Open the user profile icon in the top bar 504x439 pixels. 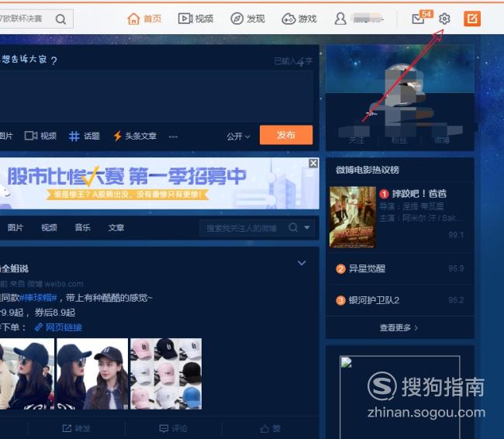point(340,19)
